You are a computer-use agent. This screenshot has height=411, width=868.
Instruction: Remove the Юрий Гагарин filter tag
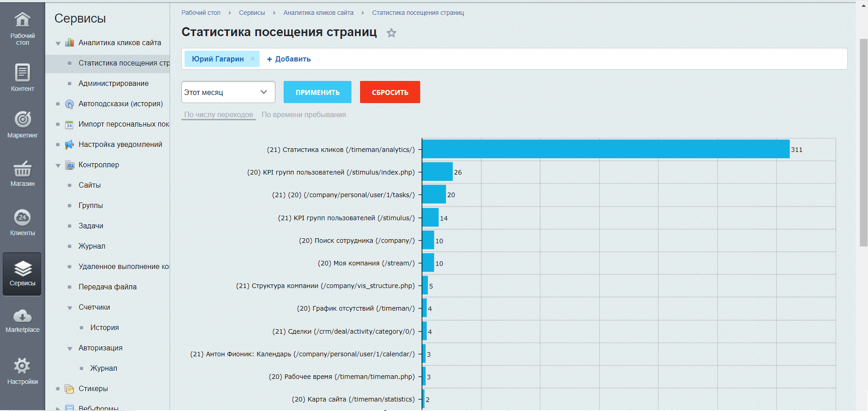(x=253, y=59)
